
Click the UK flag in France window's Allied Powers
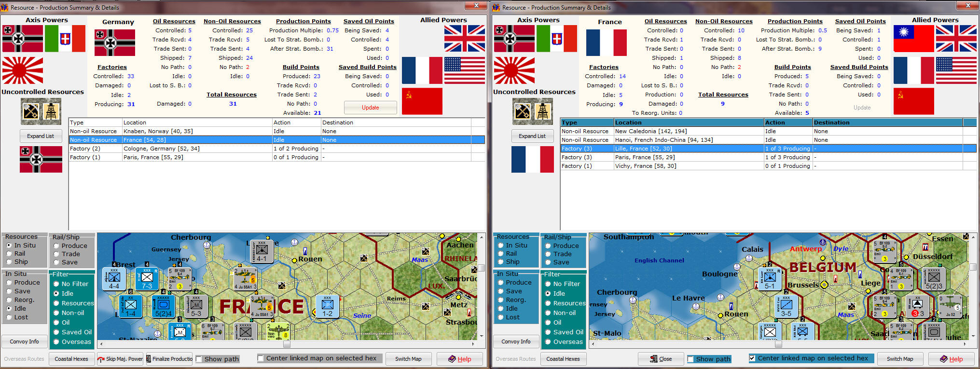click(x=956, y=38)
